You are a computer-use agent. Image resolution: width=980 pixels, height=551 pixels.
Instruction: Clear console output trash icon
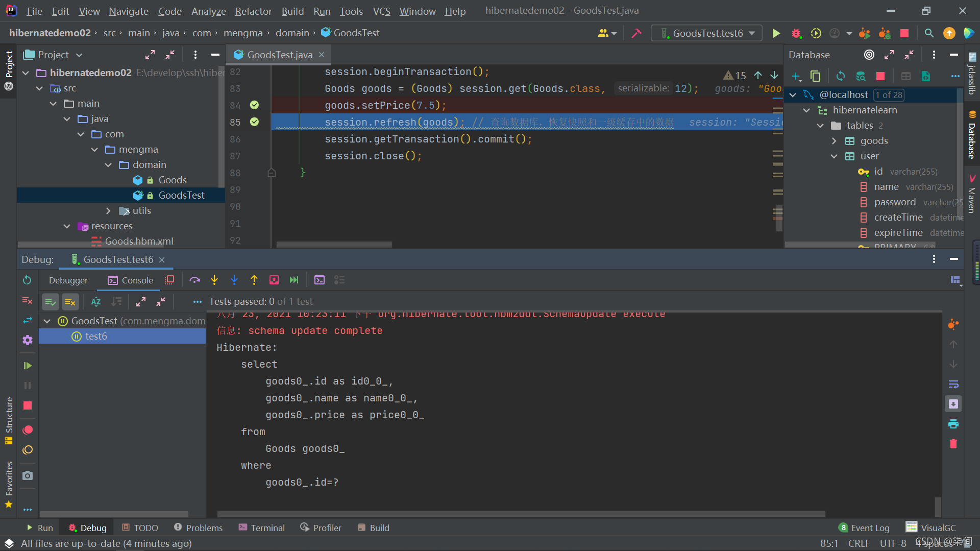coord(953,444)
